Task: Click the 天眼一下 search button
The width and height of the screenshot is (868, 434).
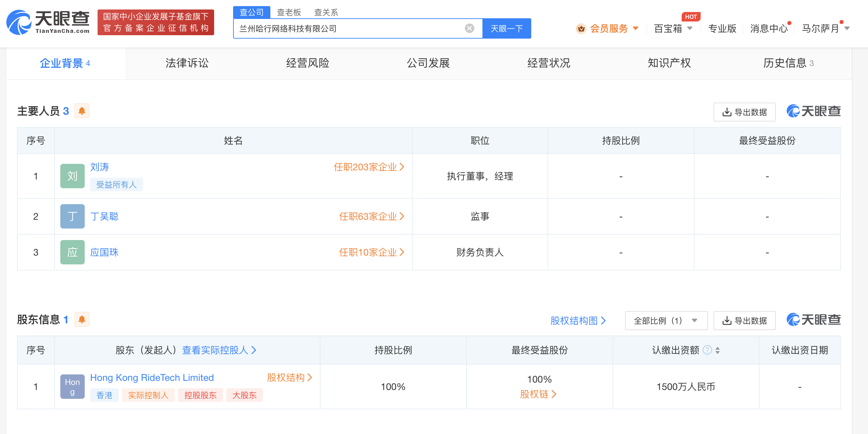Action: point(506,28)
